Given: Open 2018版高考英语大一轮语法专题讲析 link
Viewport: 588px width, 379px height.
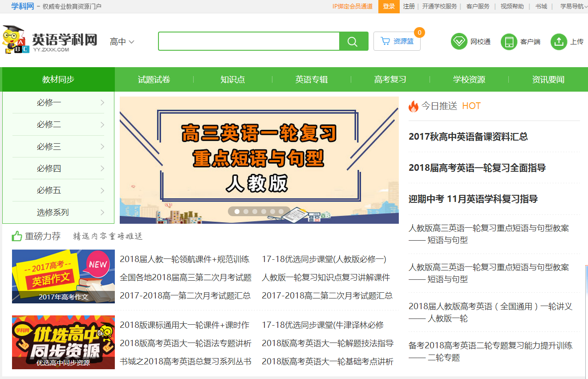Looking at the screenshot, I should 186,343.
